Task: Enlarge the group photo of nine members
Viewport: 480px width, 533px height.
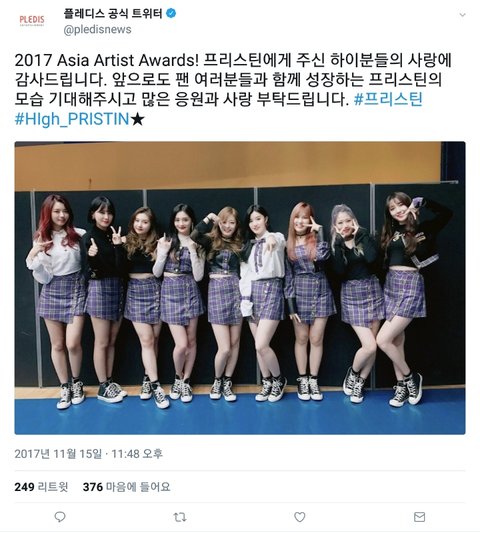Action: click(x=240, y=288)
